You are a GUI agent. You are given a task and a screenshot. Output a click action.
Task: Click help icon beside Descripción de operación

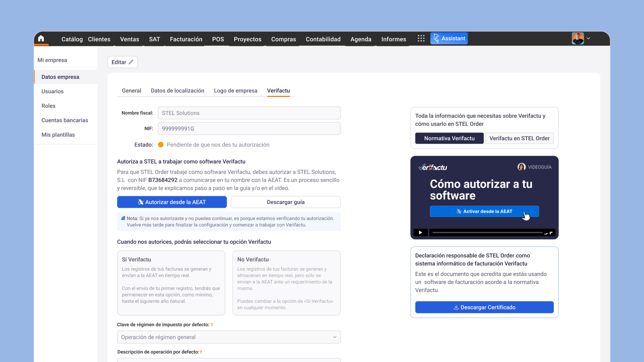(201, 352)
